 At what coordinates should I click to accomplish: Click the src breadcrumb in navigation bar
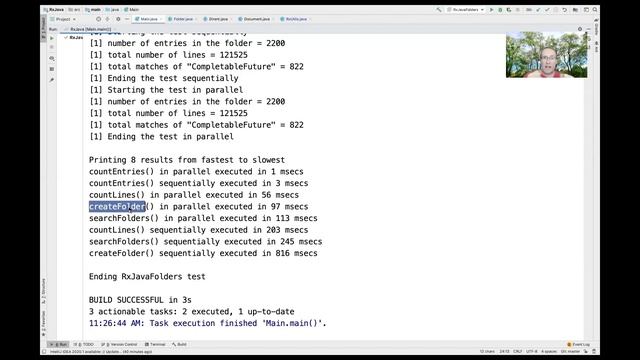[74, 9]
